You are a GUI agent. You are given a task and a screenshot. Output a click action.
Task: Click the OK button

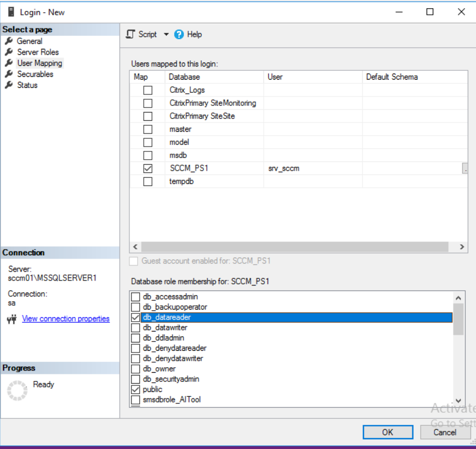click(x=387, y=432)
